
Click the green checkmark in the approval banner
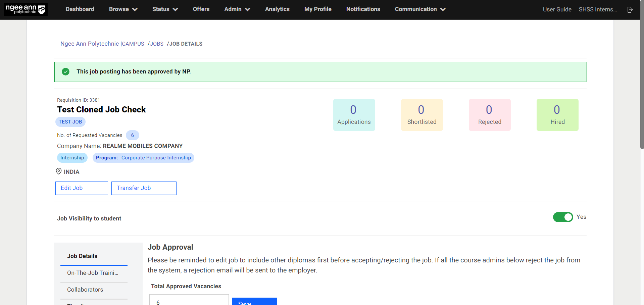66,71
